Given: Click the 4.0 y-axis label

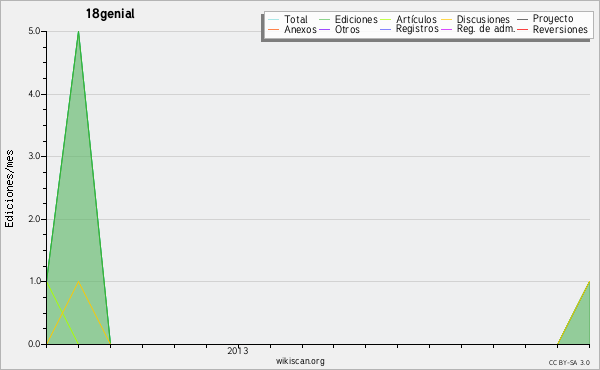Looking at the screenshot, I should tap(34, 94).
